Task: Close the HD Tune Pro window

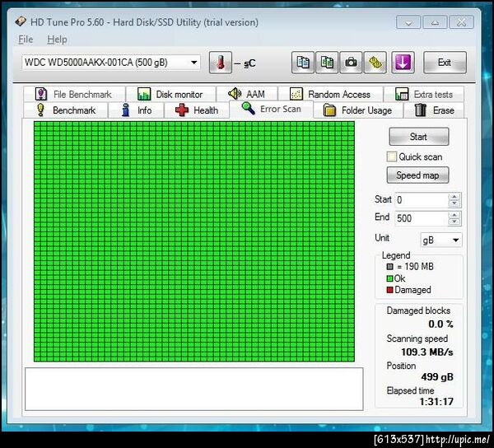Action: 461,22
